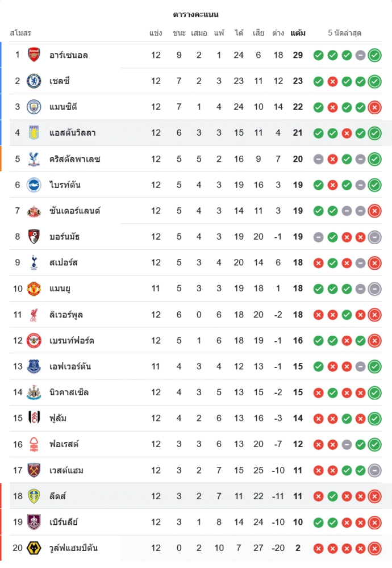This screenshot has width=392, height=568.
Task: Click Arsenal's latest match win indicator
Action: click(x=374, y=55)
